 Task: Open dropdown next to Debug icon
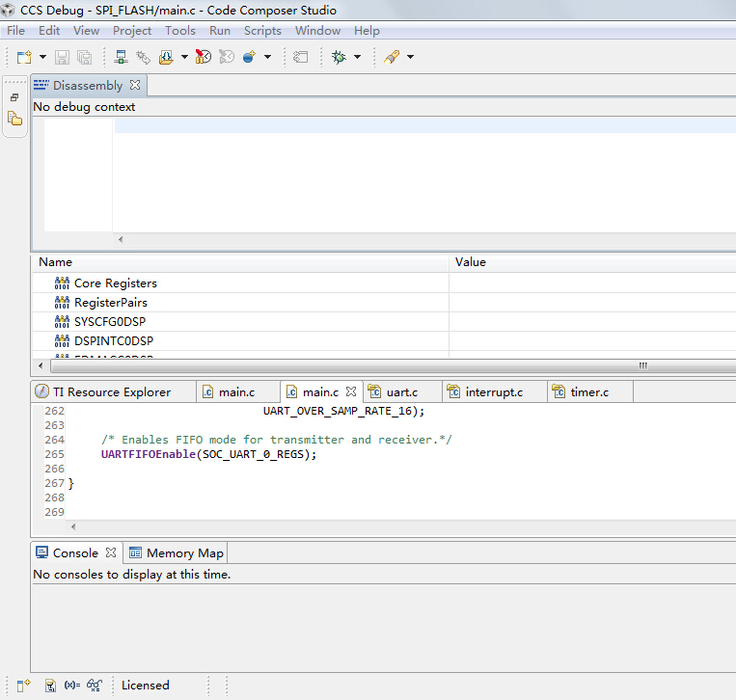click(x=357, y=58)
